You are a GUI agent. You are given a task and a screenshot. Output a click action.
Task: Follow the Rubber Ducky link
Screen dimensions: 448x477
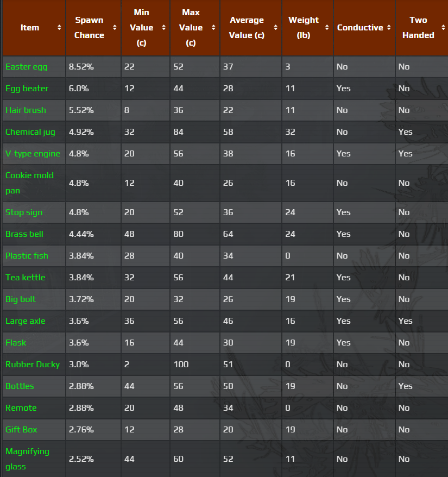(x=33, y=365)
